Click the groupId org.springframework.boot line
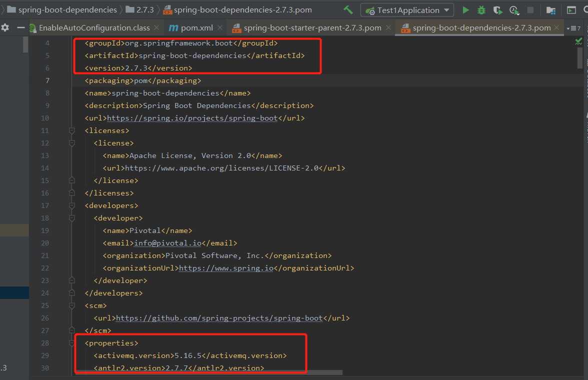Viewport: 588px width, 380px height. (x=181, y=43)
